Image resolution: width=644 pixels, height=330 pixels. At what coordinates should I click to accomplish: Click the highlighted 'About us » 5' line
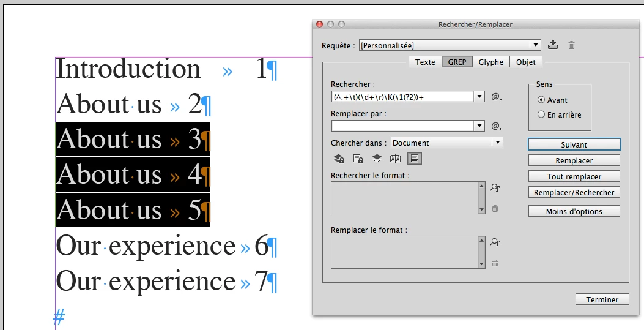point(133,209)
